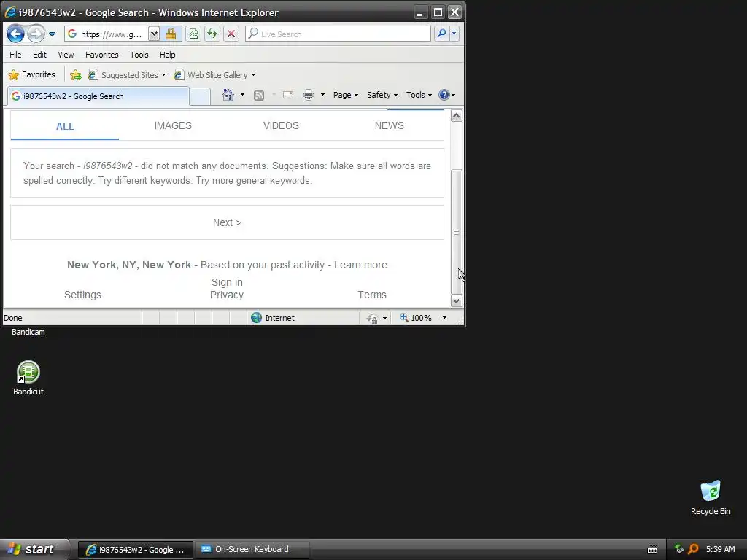Click the 100% zoom level button
747x560 pixels.
[416, 318]
